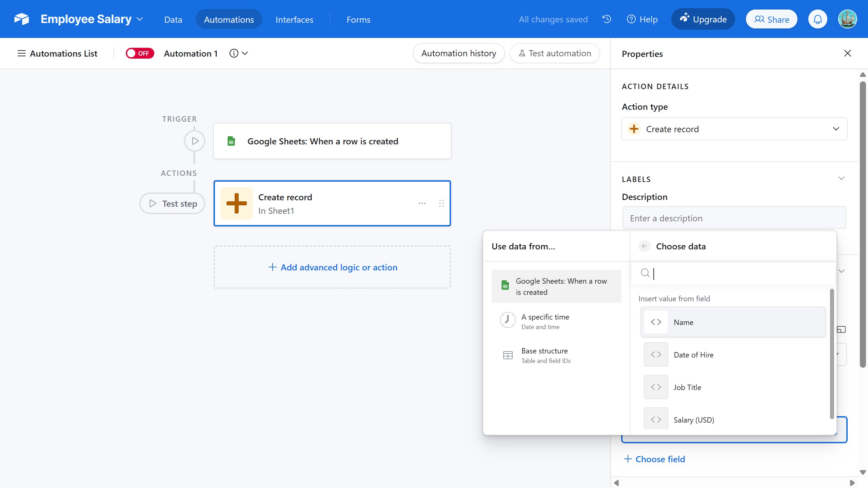Open the automation info icon
868x488 pixels.
(x=234, y=53)
